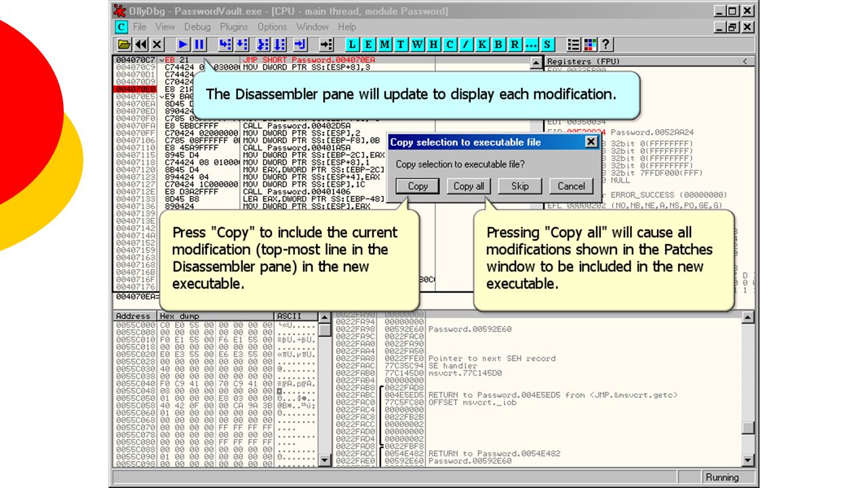Screen dimensions: 868x488
Task: Open the Window menu
Action: coord(313,27)
